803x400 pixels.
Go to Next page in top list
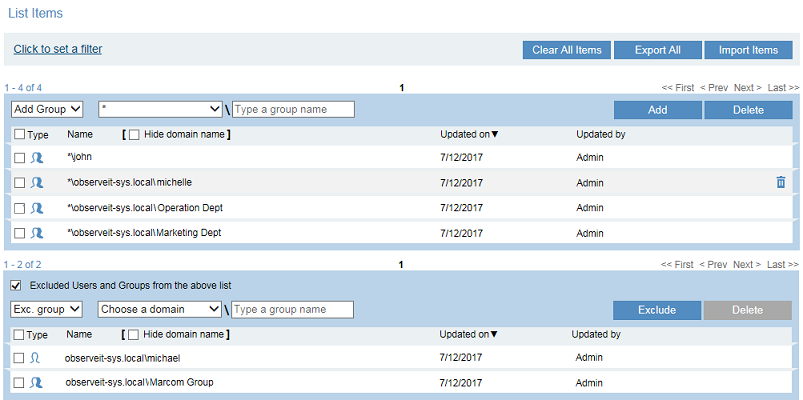click(x=747, y=88)
